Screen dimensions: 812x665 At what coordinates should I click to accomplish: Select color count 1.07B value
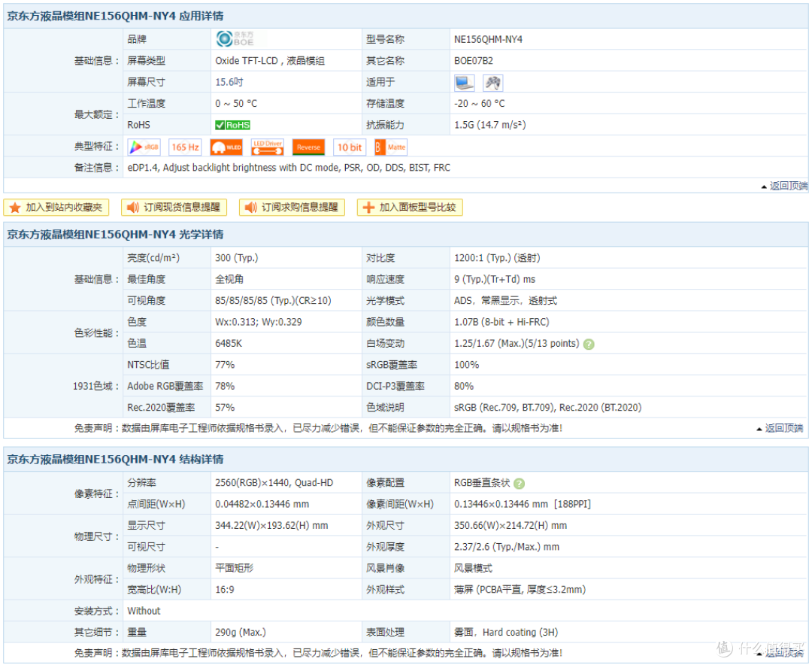click(501, 323)
